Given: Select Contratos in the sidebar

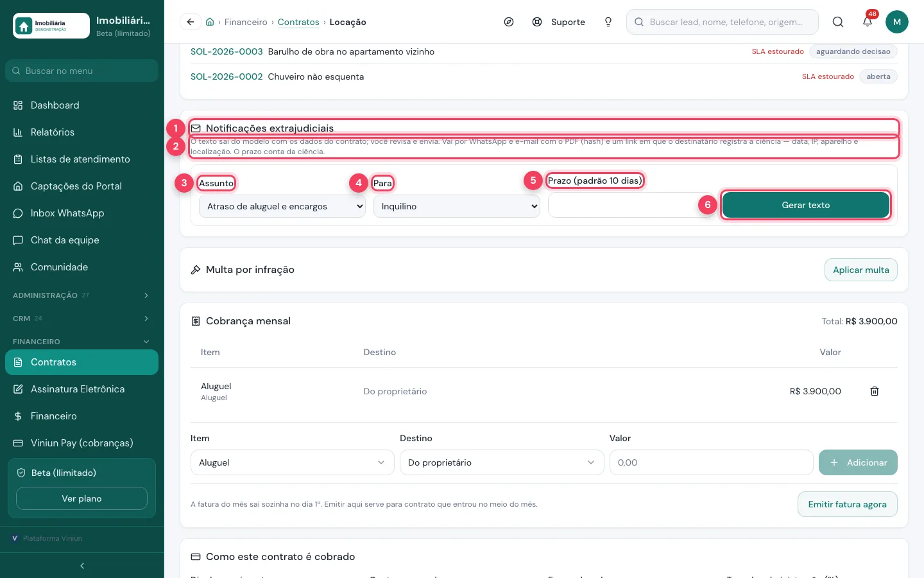Looking at the screenshot, I should coord(81,362).
